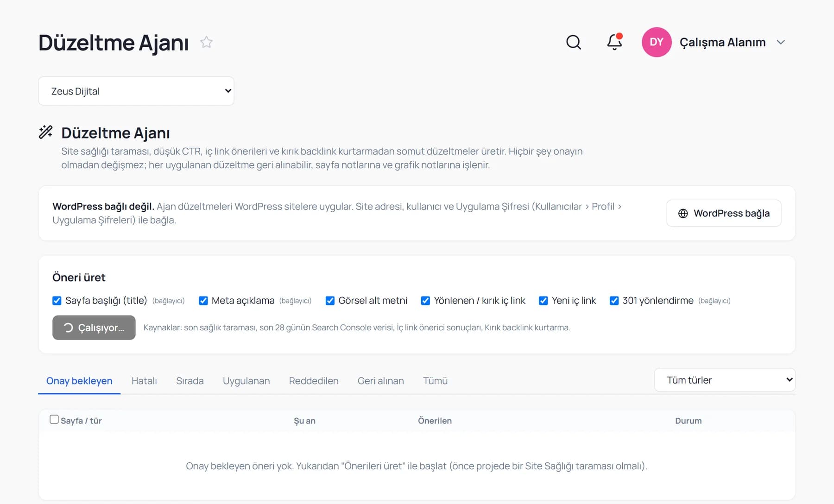Expand the Çalışma Alanım chevron

pos(781,42)
